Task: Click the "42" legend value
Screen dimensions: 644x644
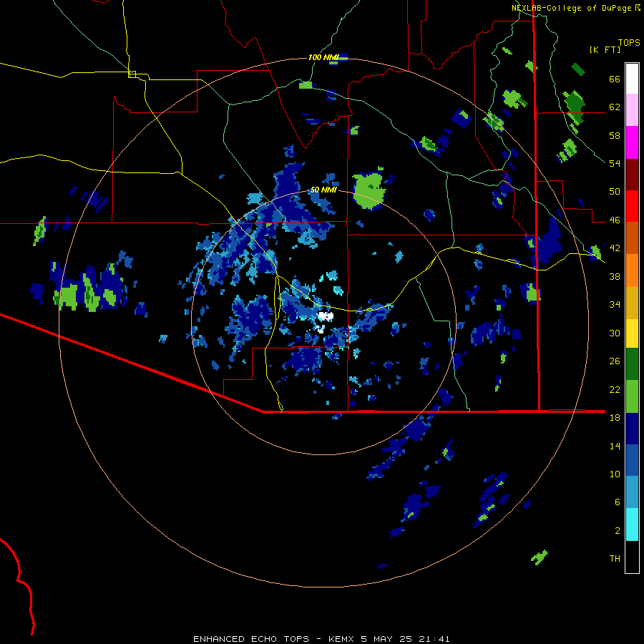Action: pos(615,248)
